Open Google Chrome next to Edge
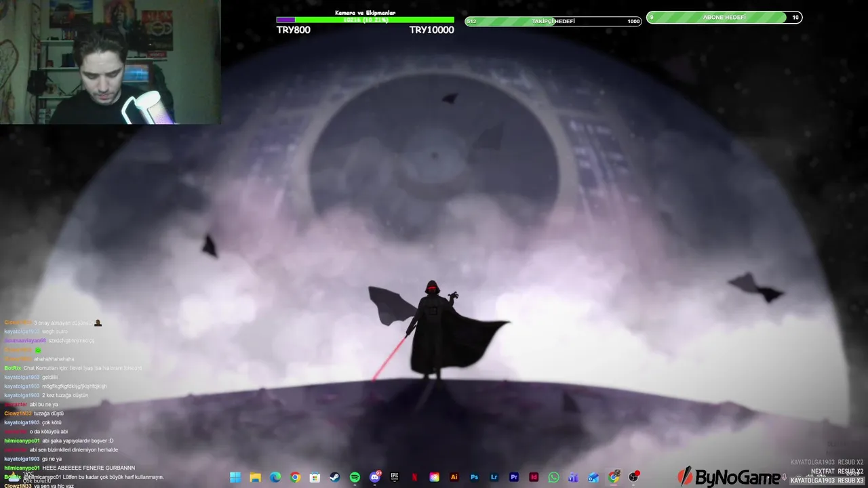The height and width of the screenshot is (488, 868). point(295,477)
